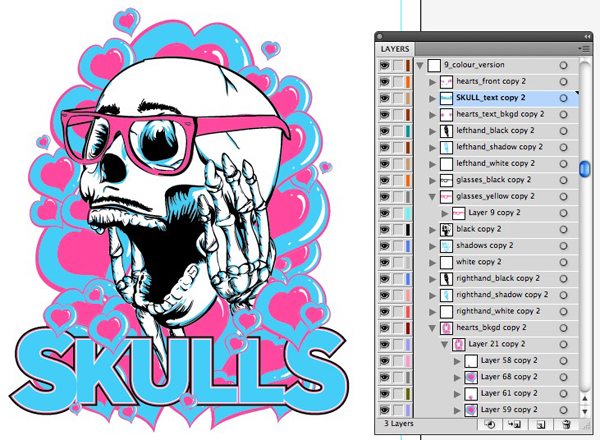Collapse panel using double-arrow icon
The image size is (600, 440).
[587, 36]
